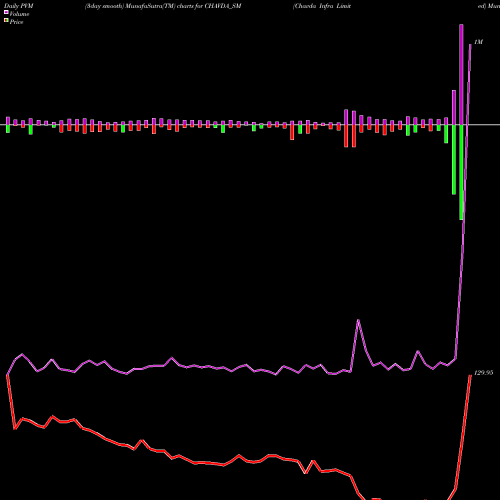The width and height of the screenshot is (500, 500).
Task: Click the Volume legend color swatch
Action: (6, 13)
